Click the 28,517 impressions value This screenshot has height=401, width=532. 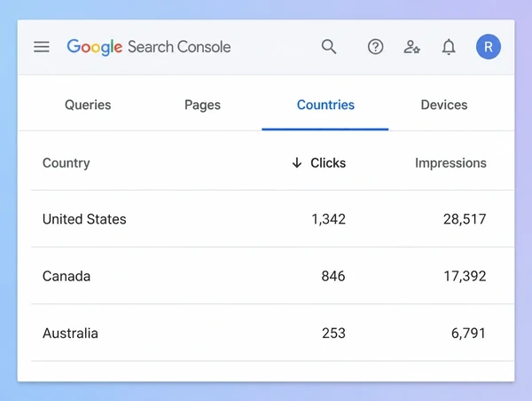(x=465, y=219)
